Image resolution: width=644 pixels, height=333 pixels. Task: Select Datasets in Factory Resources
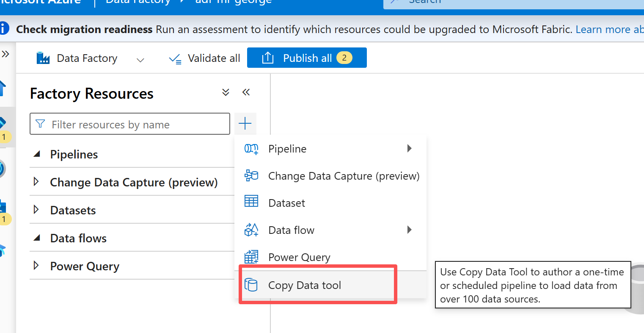click(x=73, y=210)
